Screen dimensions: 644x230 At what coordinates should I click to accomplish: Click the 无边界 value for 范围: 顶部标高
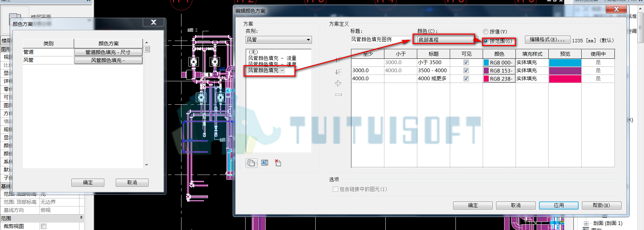click(x=59, y=202)
